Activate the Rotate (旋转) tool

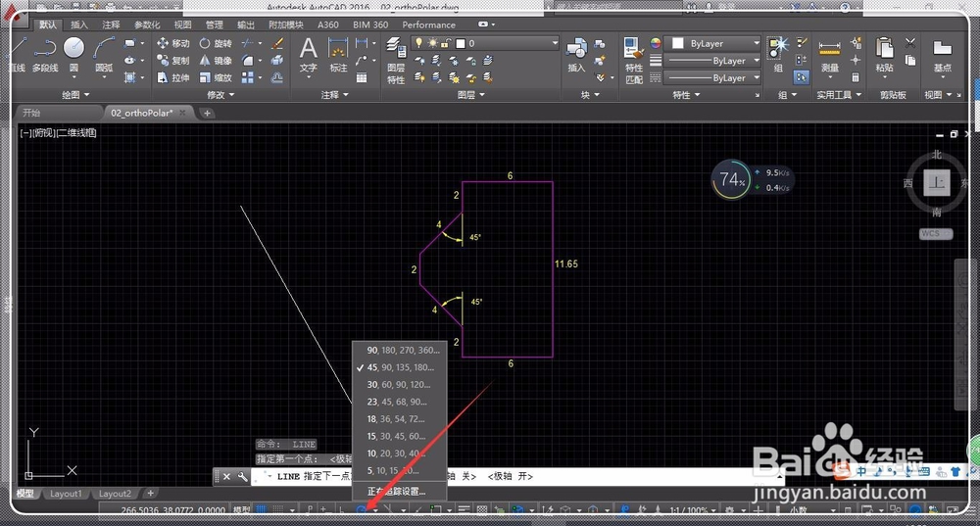coord(216,43)
